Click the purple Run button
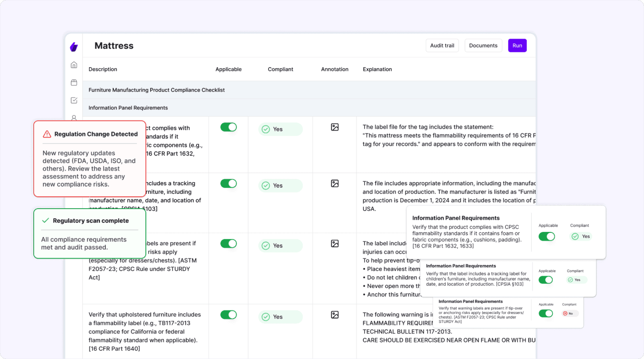Viewport: 644px width, 359px height. [517, 45]
